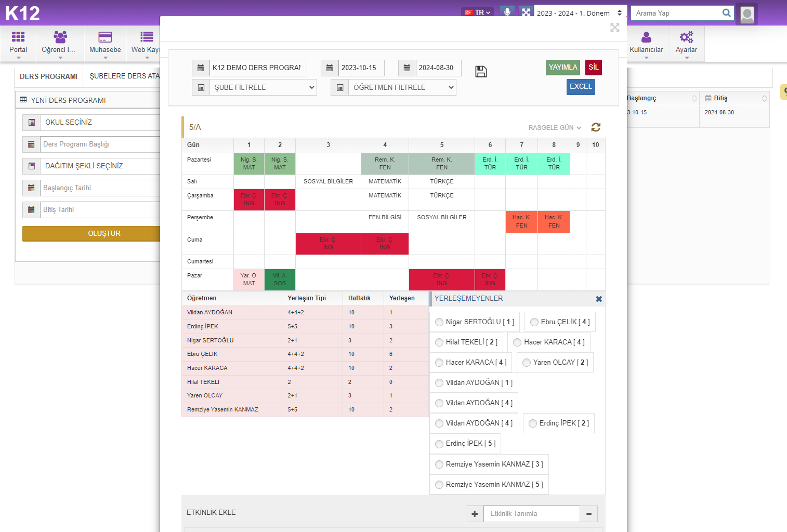The width and height of the screenshot is (787, 532).
Task: Click the Remziye Yasemin KANMAZ teacher row
Action: pyautogui.click(x=305, y=410)
